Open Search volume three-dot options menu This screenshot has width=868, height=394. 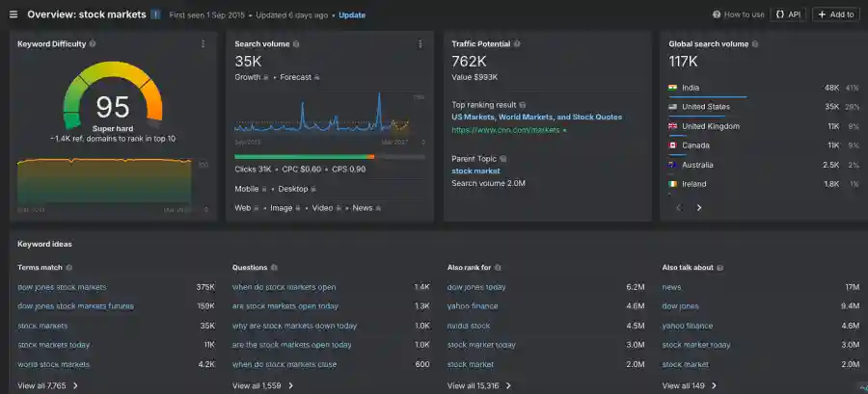420,44
